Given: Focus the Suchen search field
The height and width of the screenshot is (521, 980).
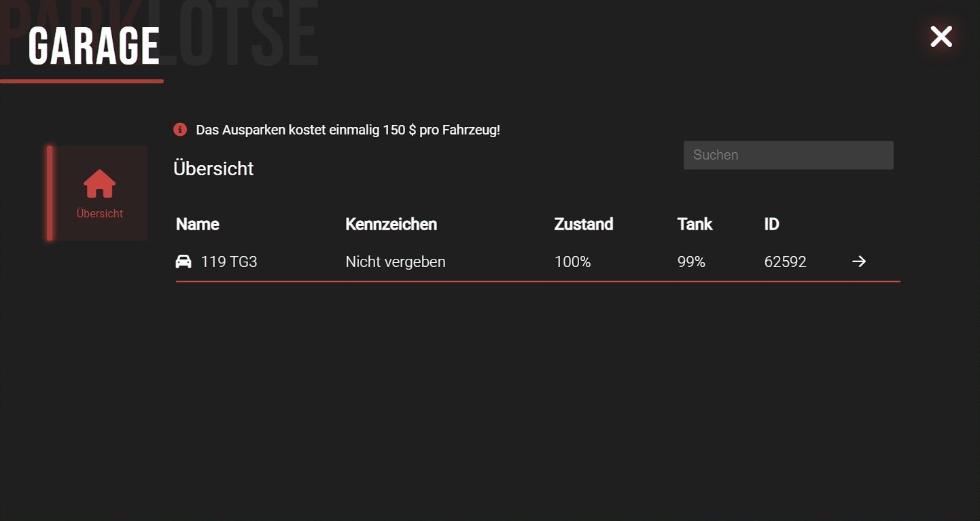Looking at the screenshot, I should 788,155.
